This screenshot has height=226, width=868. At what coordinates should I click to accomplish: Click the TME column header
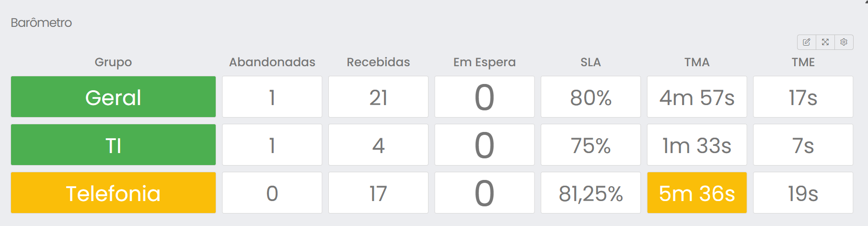tap(803, 62)
